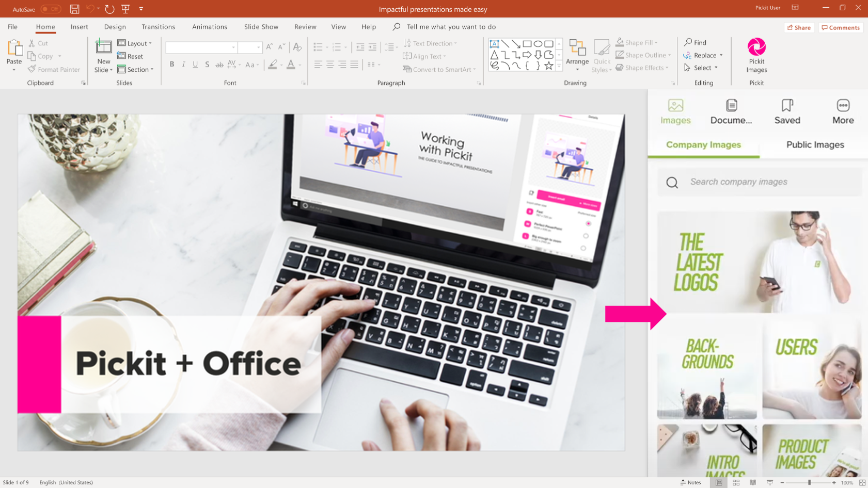This screenshot has height=488, width=868.
Task: Select the Format Painter tool
Action: 54,69
